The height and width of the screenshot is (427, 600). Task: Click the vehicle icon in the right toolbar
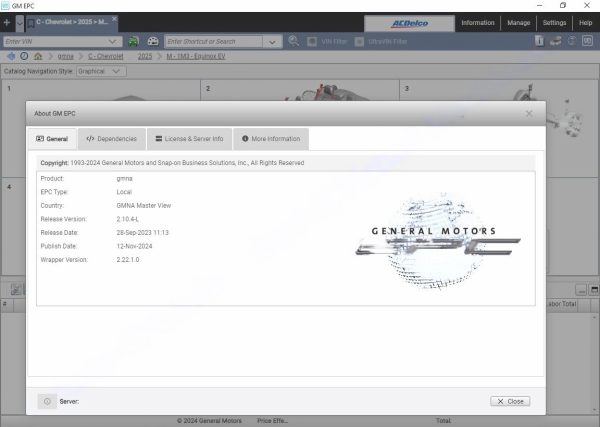[x=556, y=41]
